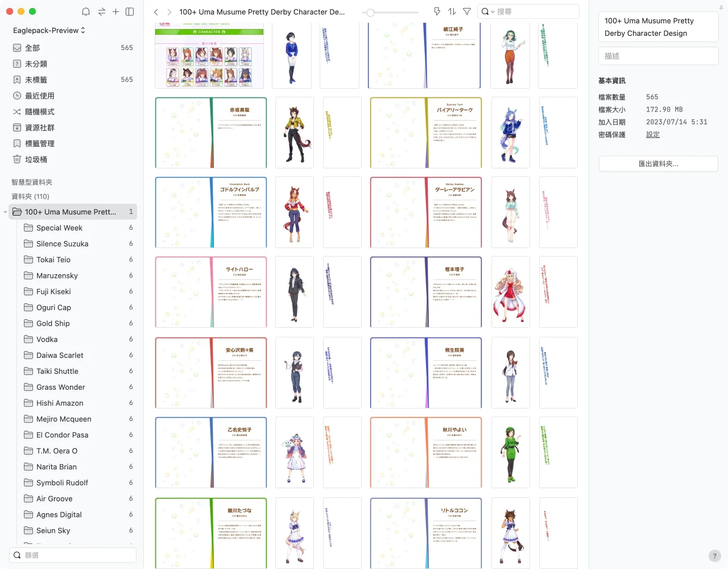Open the Fuji Kiseki folder
The width and height of the screenshot is (728, 569).
click(78, 291)
